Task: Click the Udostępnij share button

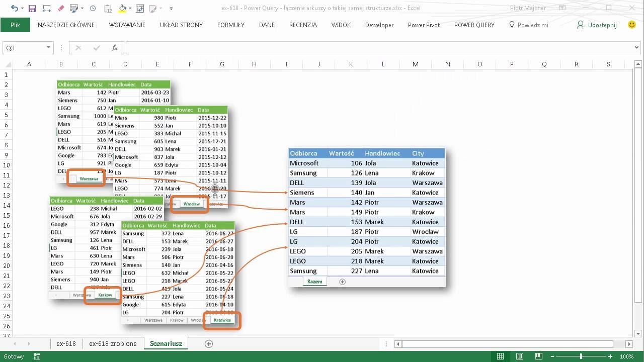Action: point(597,25)
